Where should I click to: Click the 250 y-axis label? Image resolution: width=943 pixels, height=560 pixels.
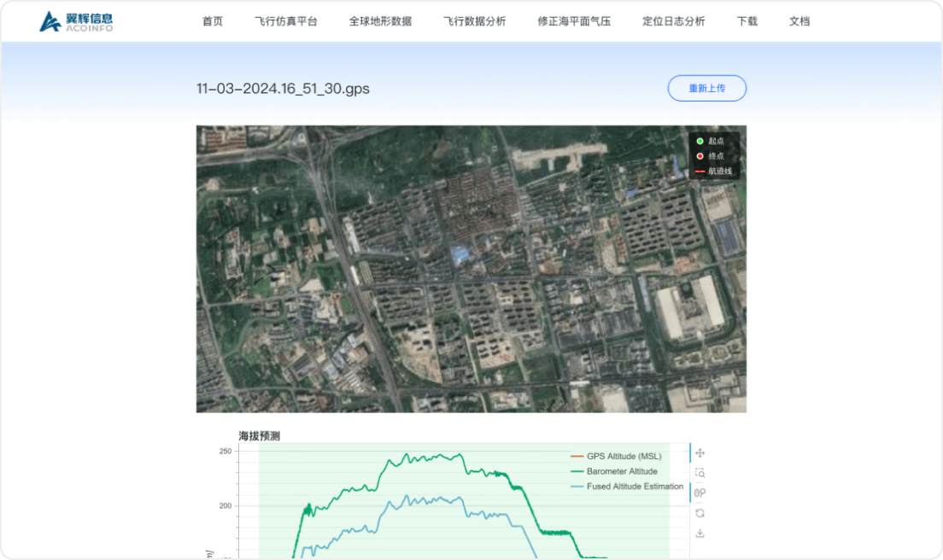point(225,452)
